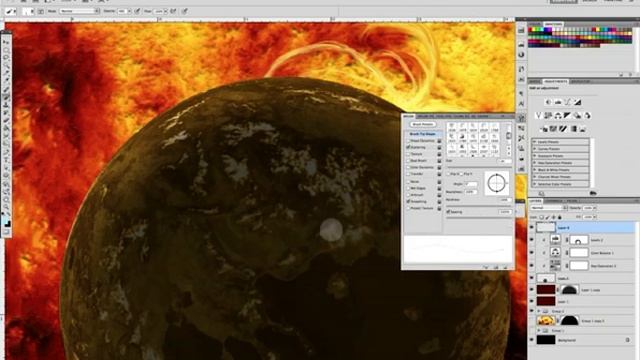This screenshot has width=640, height=360.
Task: Toggle the Brush panel button in options bar
Action: tap(41, 11)
